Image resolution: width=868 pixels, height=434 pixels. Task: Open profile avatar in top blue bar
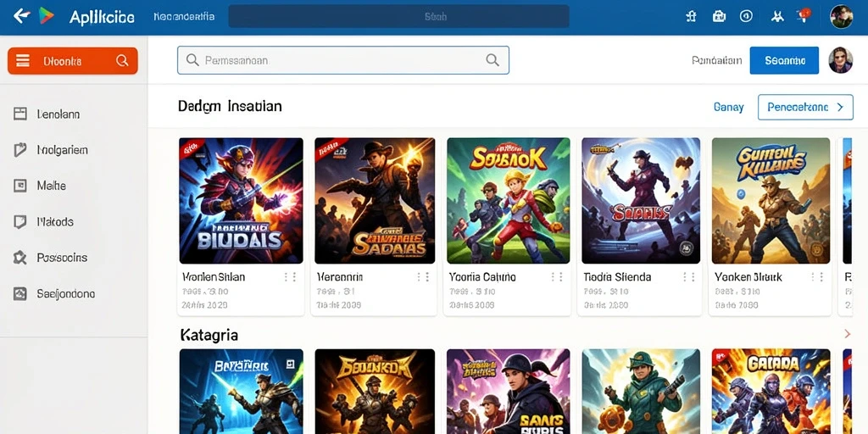pos(842,17)
